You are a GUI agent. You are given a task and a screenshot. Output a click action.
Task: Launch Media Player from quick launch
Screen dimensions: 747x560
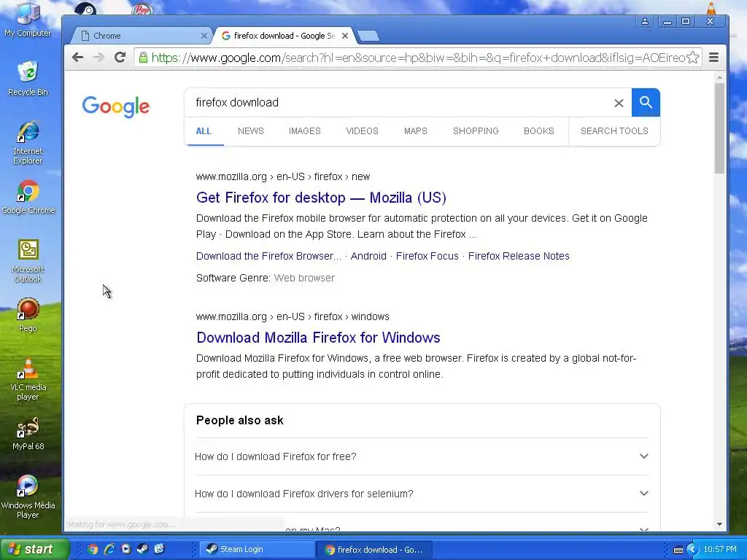125,549
